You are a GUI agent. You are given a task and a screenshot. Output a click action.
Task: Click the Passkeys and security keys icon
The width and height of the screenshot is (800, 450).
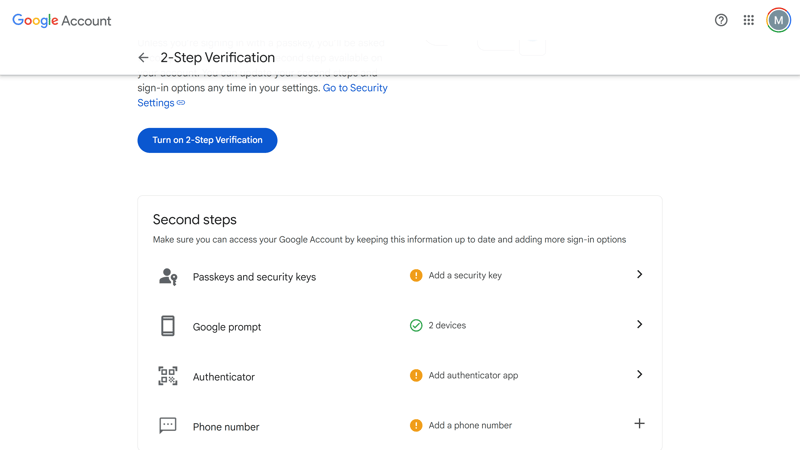(x=168, y=277)
